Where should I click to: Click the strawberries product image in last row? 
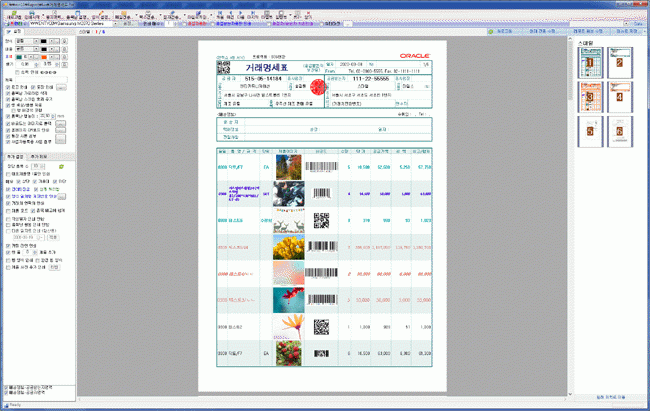click(x=289, y=353)
